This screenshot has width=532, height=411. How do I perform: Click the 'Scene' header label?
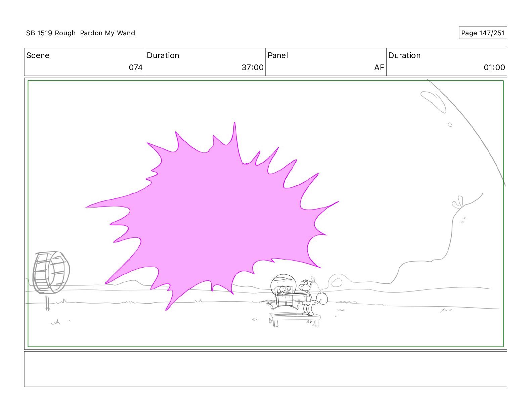pyautogui.click(x=38, y=55)
